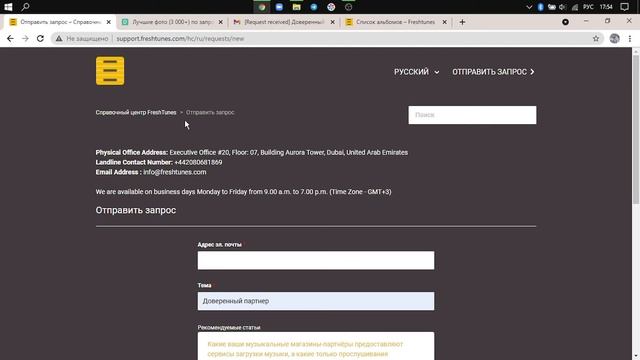The width and height of the screenshot is (640, 360).
Task: Click the 'Physical Office Address' text
Action: click(132, 153)
